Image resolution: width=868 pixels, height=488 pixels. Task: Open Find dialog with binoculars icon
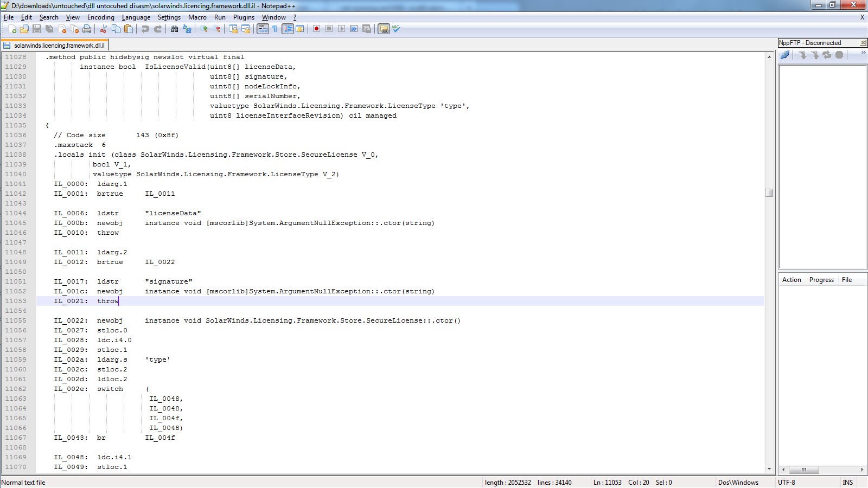[x=175, y=29]
